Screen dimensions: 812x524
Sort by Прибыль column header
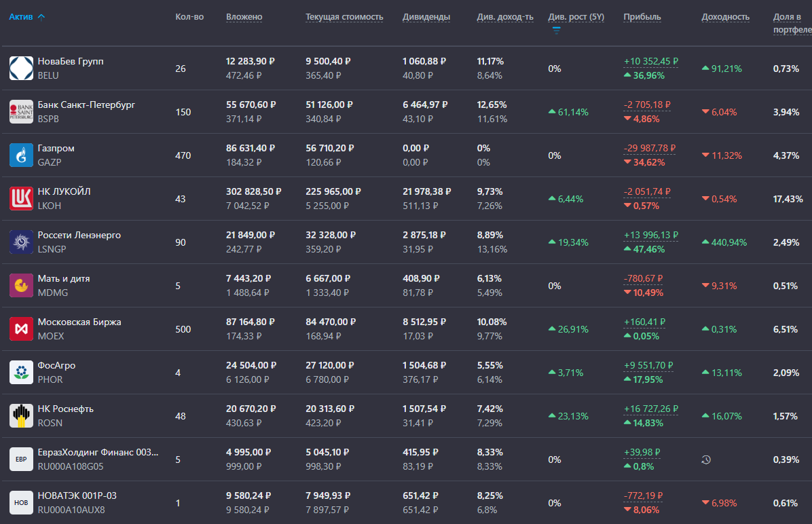[642, 17]
